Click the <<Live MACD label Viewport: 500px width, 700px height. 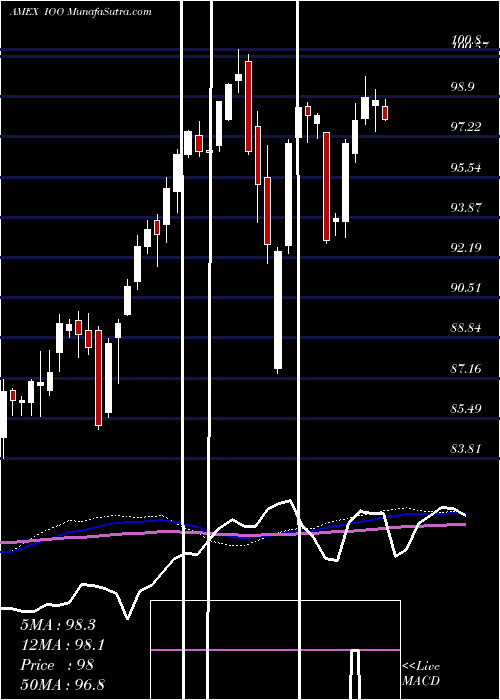421,674
